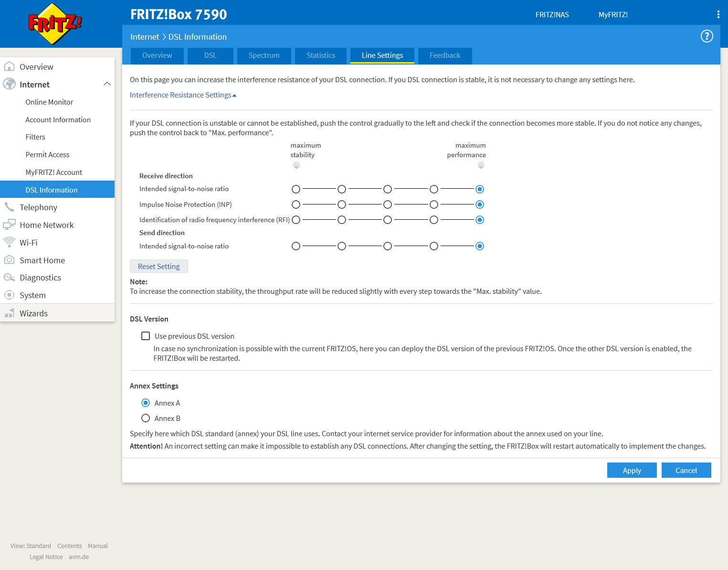728x570 pixels.
Task: Click the maximum performance marker icon
Action: pos(481,165)
